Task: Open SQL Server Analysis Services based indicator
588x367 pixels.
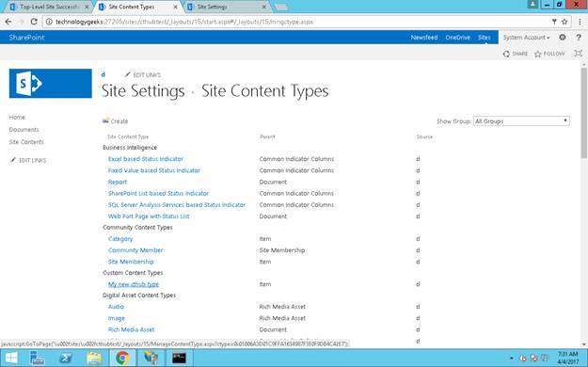Action: pyautogui.click(x=177, y=205)
